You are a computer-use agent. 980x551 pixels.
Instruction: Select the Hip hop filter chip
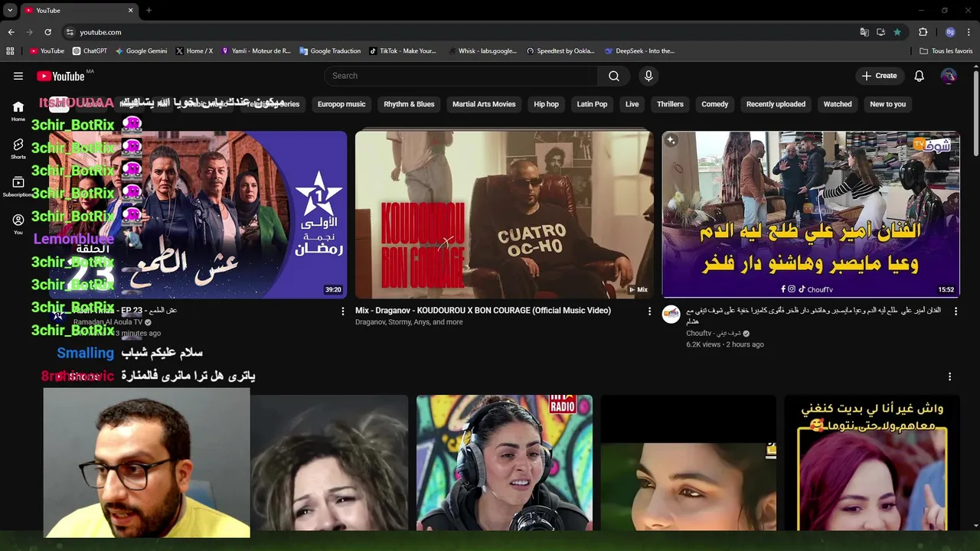pos(546,104)
